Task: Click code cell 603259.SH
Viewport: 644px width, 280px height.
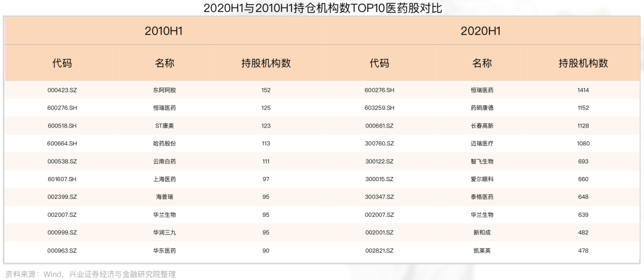Action: [379, 108]
